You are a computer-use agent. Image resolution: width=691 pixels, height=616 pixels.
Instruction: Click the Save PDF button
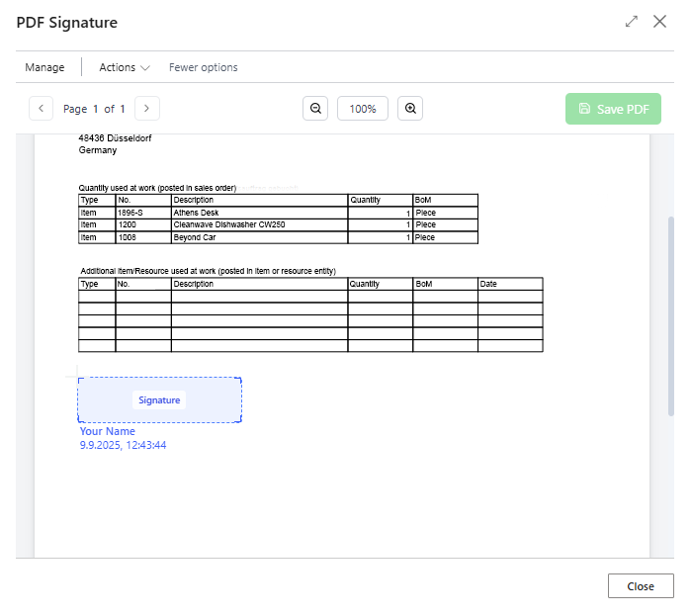(x=613, y=109)
